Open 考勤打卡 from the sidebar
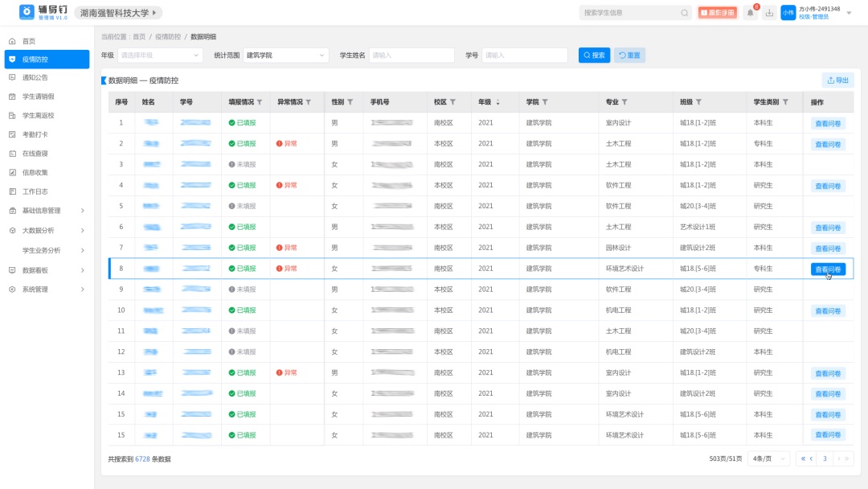The width and height of the screenshot is (868, 489). 35,134
